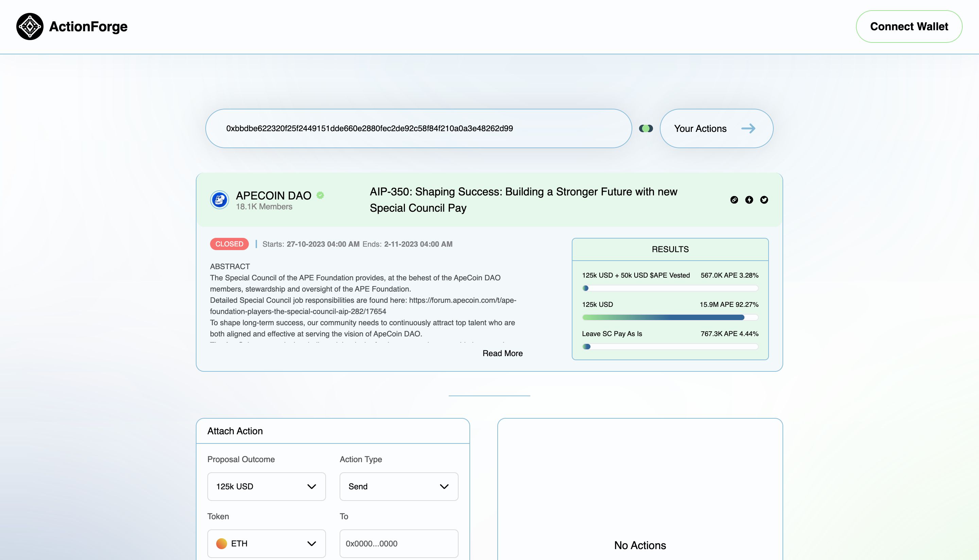Open the Token dropdown showing ETH
The image size is (979, 560).
(267, 543)
